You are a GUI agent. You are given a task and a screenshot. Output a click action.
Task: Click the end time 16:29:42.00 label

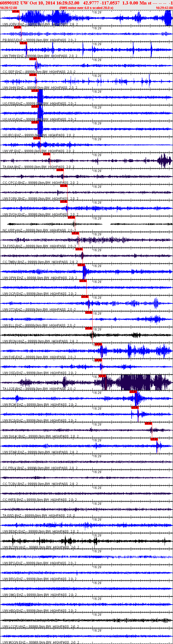[x=164, y=8]
